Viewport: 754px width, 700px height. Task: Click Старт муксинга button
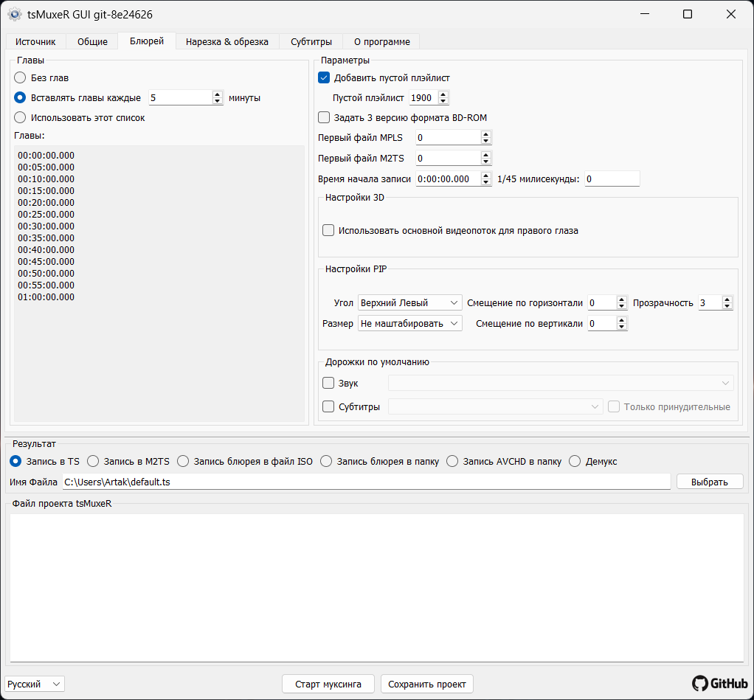tap(328, 684)
